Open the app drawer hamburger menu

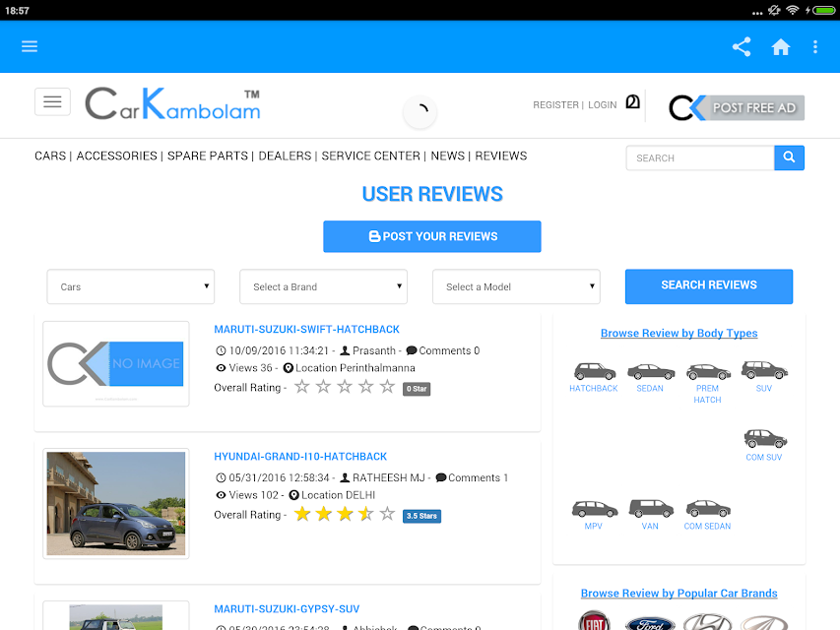(30, 46)
